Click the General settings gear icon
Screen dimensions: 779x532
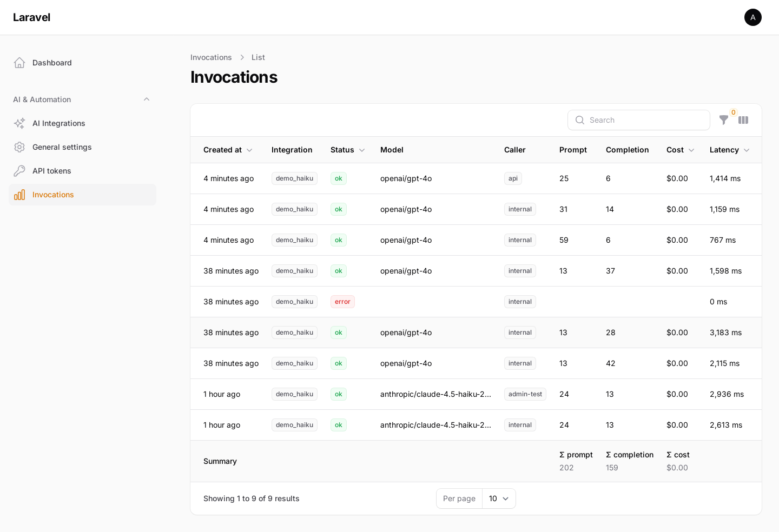pyautogui.click(x=19, y=147)
